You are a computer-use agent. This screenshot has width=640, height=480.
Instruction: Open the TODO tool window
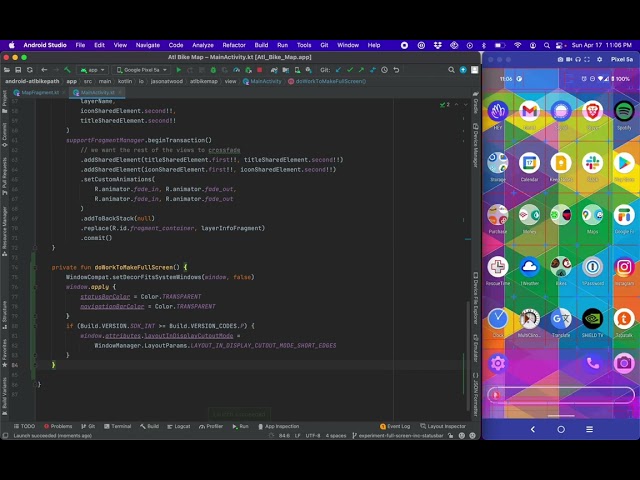tap(24, 426)
